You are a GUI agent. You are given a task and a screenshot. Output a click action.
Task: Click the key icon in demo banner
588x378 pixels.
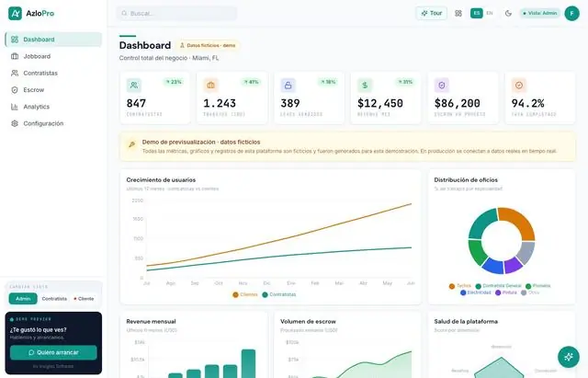131,144
